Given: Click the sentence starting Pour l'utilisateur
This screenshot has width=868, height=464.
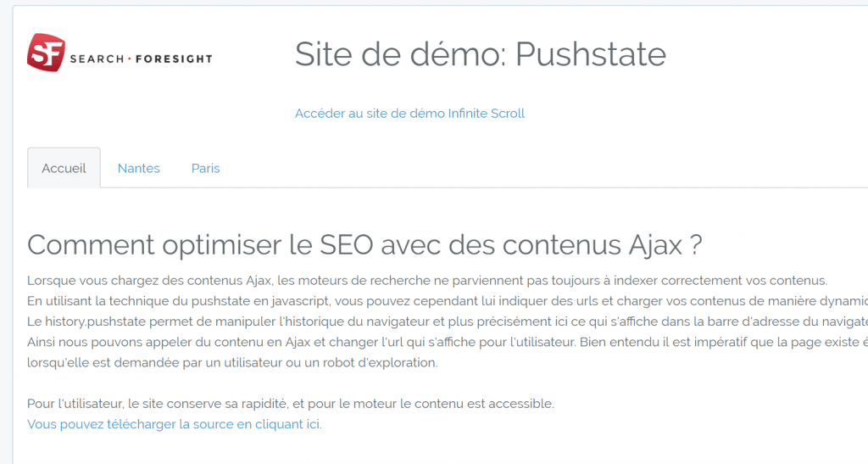Looking at the screenshot, I should click(291, 404).
